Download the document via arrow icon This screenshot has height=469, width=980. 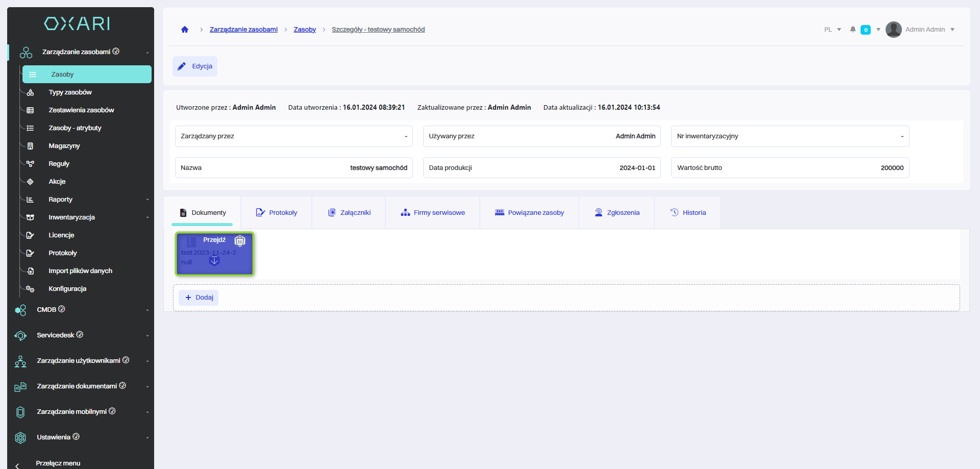coord(214,261)
